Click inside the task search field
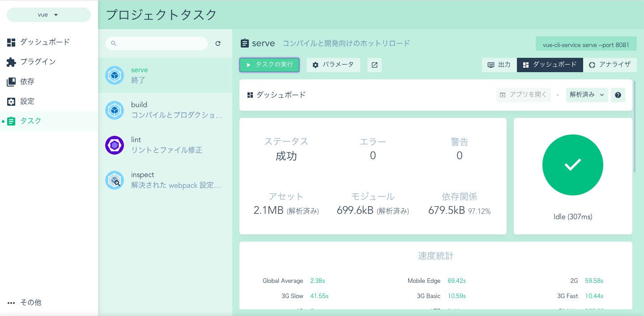This screenshot has height=316, width=644. pyautogui.click(x=157, y=43)
